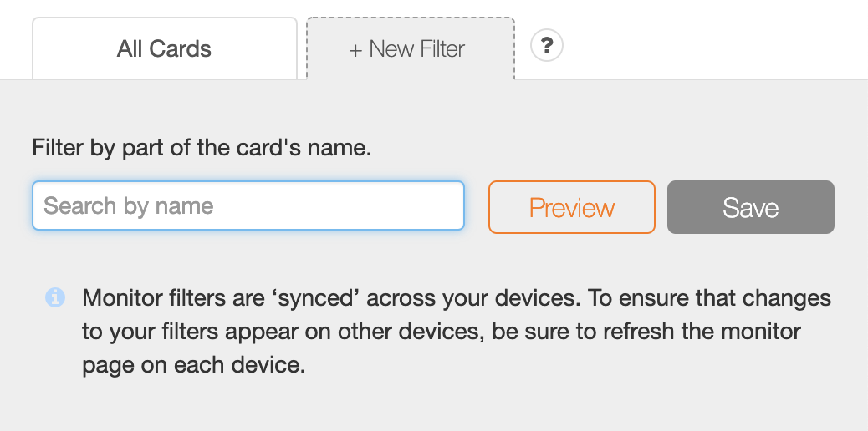The width and height of the screenshot is (868, 431).
Task: Click the orange-outlined Preview button
Action: [571, 207]
